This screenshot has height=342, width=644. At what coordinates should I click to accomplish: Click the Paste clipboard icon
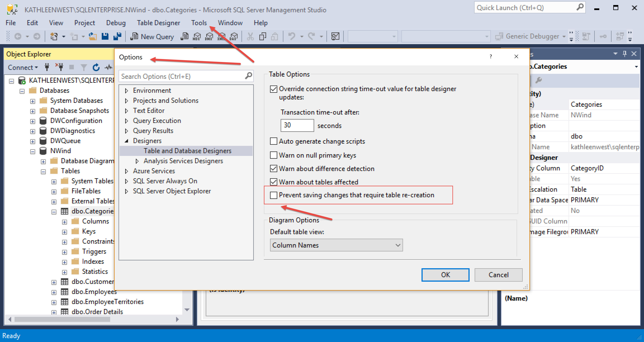coord(275,37)
